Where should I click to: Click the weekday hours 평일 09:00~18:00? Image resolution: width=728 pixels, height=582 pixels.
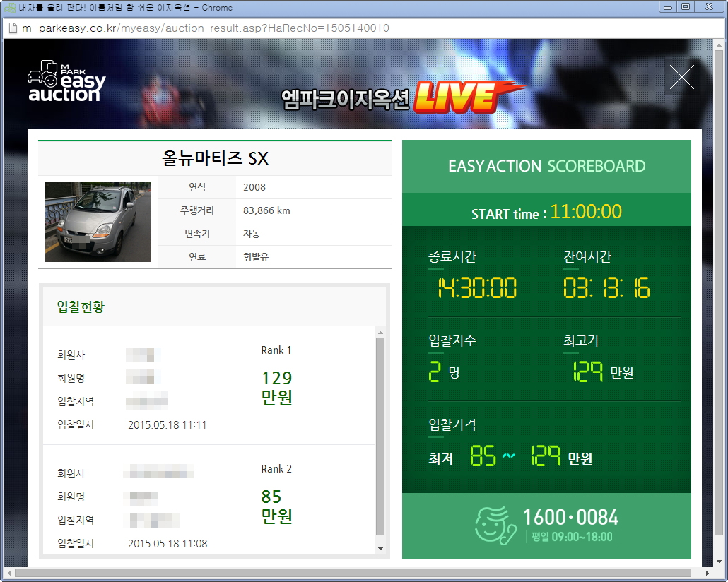572,537
